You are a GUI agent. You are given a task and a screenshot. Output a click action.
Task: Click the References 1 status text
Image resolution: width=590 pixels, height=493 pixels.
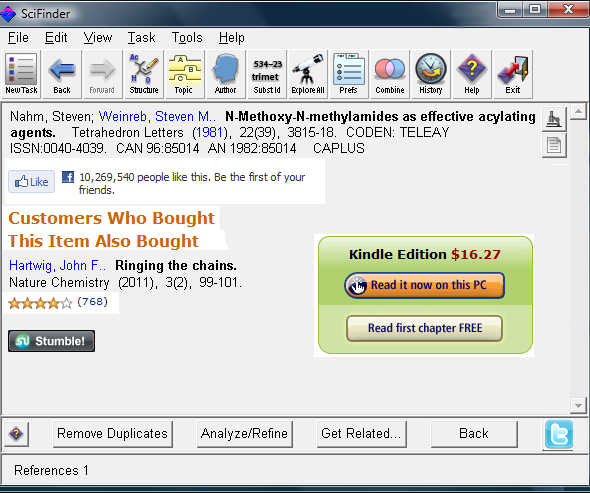(x=52, y=470)
